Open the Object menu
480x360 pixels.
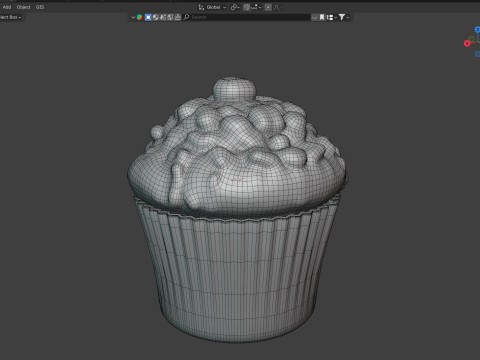pos(23,7)
